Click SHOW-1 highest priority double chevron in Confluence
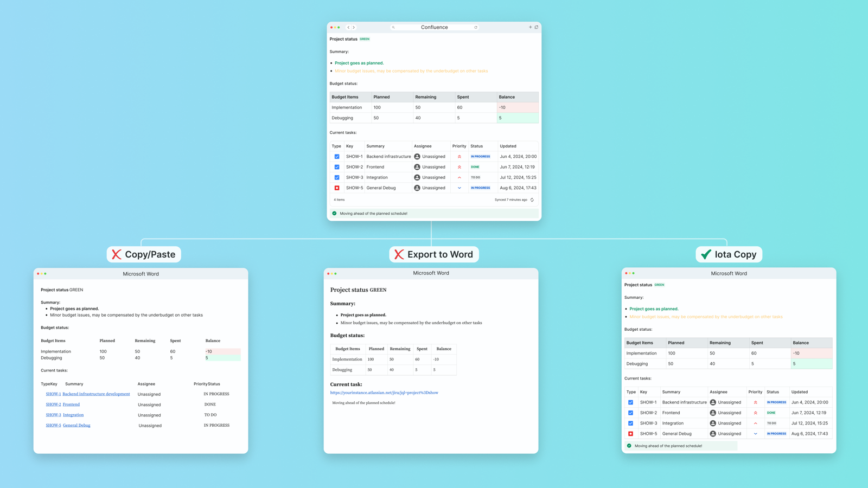Image resolution: width=868 pixels, height=488 pixels. click(459, 157)
